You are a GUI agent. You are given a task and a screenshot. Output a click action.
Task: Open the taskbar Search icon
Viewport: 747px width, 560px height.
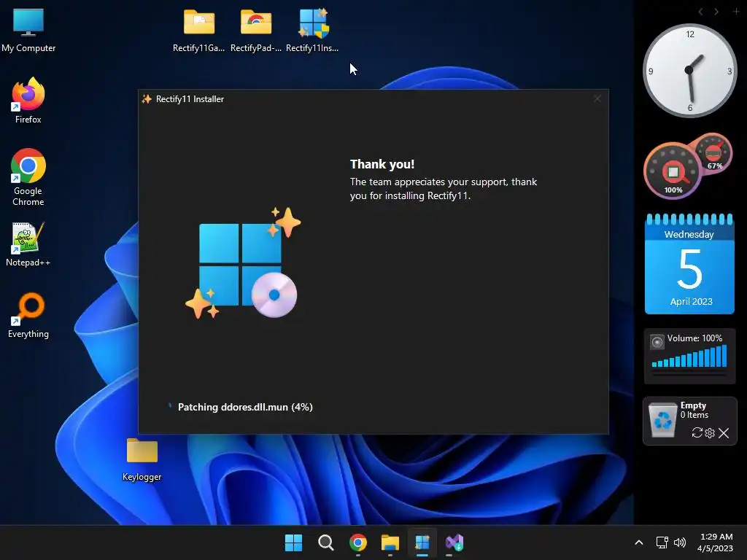pos(326,542)
